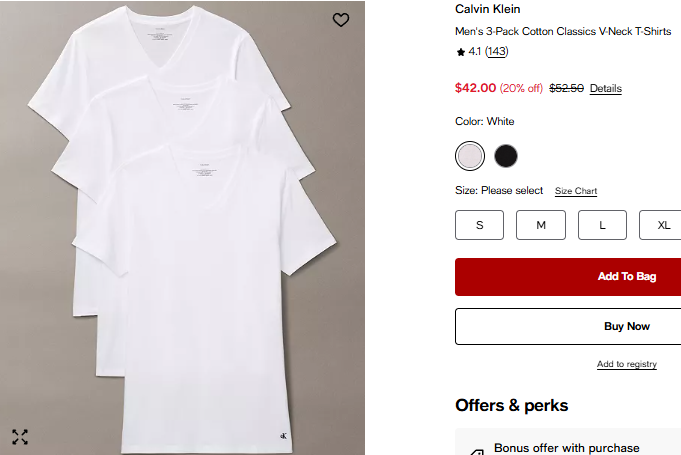Open the Calvin Klein brand link
Viewport: 681px width, 455px height.
point(487,9)
